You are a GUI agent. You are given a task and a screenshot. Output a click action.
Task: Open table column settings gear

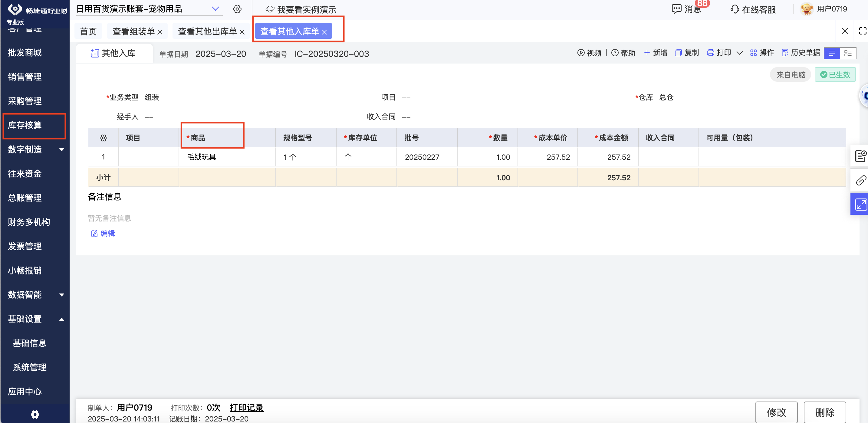point(104,138)
